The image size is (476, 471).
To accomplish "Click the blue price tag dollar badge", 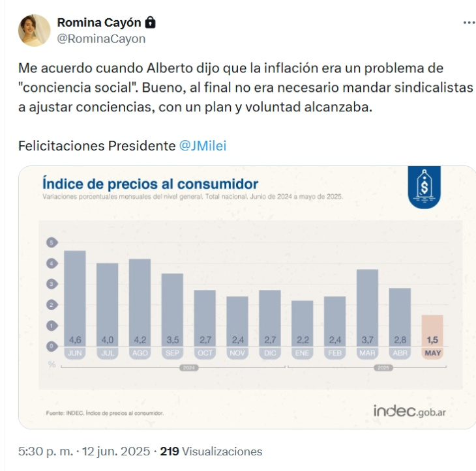I will (425, 188).
